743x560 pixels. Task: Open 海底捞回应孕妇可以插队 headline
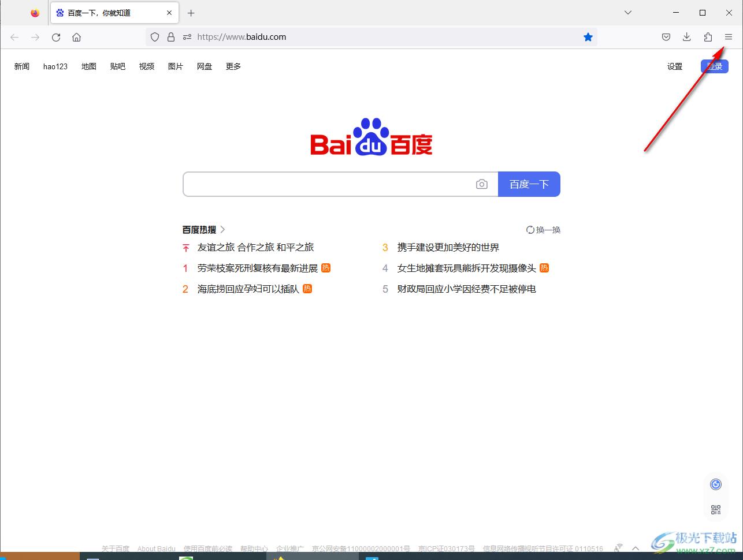tap(248, 289)
